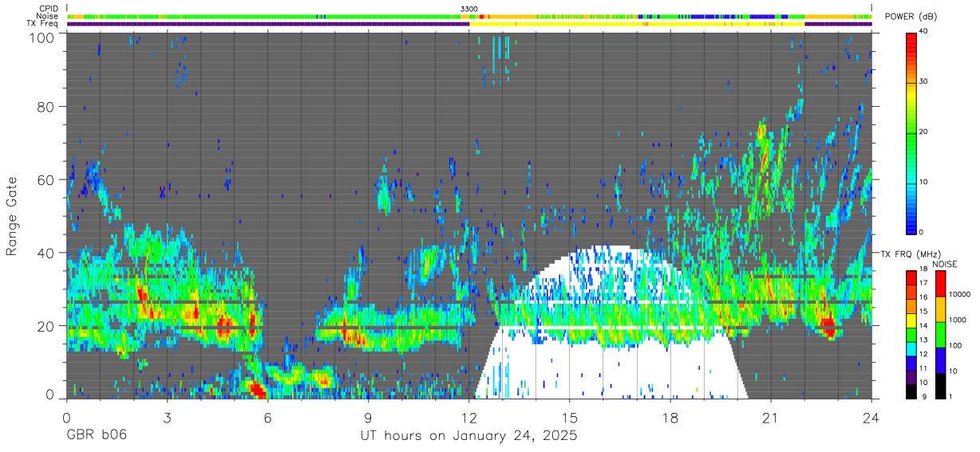The image size is (980, 452).
Task: Click the range gate tick label 20
Action: point(46,326)
